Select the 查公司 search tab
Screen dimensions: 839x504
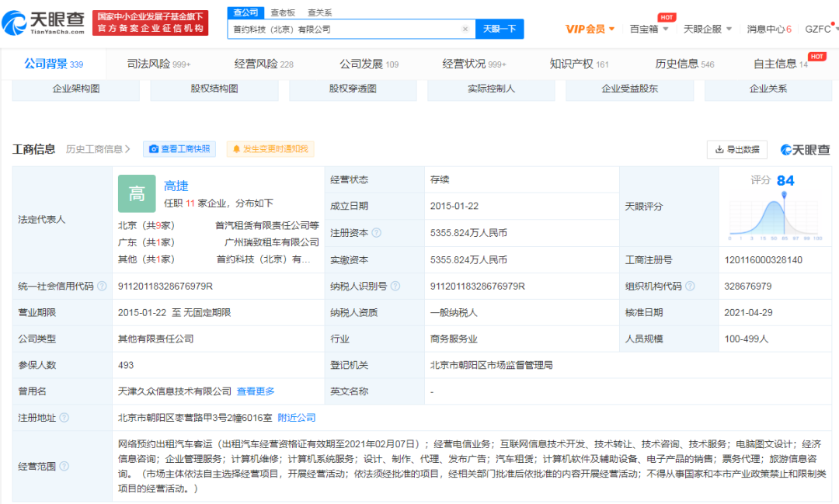pyautogui.click(x=245, y=12)
